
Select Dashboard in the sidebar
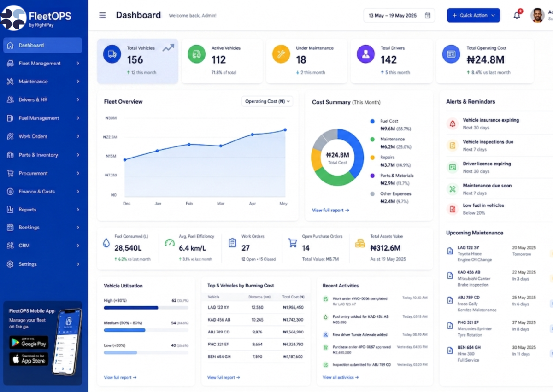click(x=43, y=45)
